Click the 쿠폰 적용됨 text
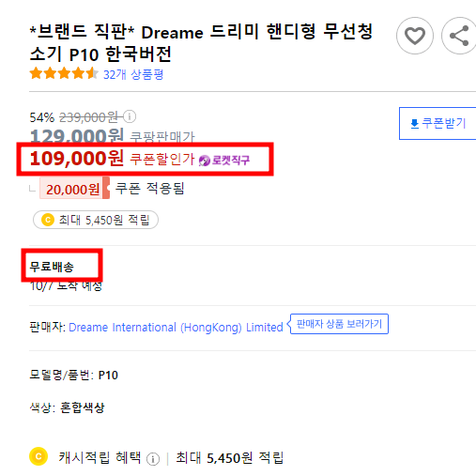The image size is (476, 476). click(x=150, y=189)
